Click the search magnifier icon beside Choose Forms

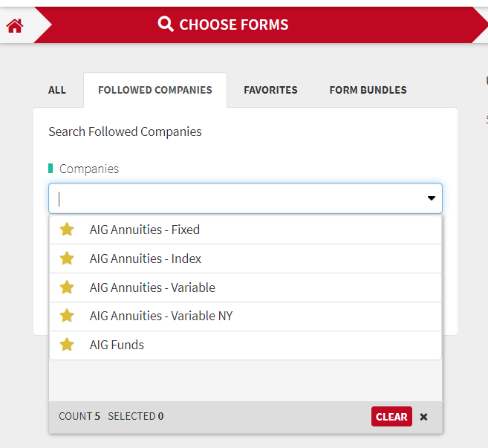click(165, 24)
